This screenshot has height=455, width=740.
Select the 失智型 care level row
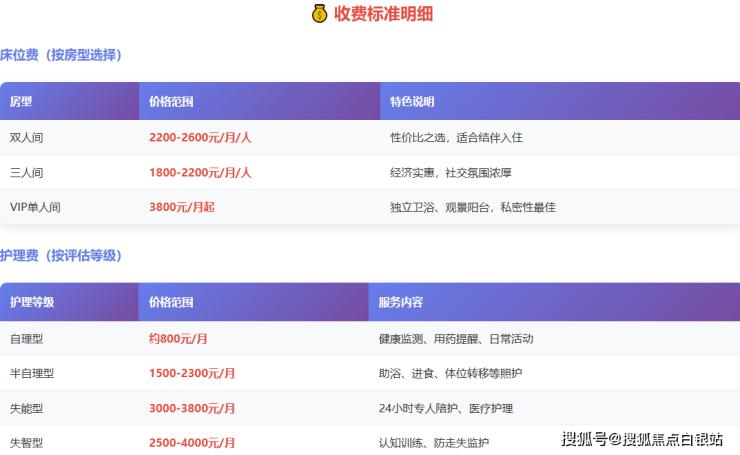27,443
